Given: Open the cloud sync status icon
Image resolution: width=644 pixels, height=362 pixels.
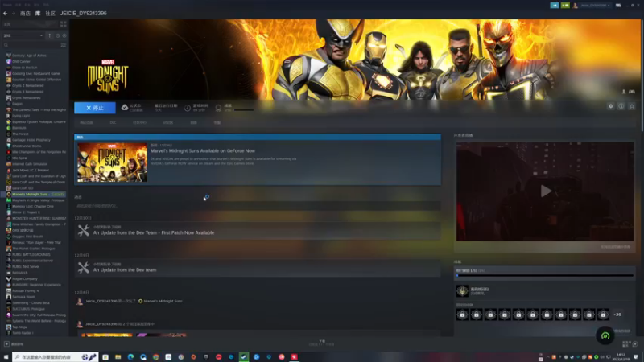Looking at the screenshot, I should [x=125, y=108].
